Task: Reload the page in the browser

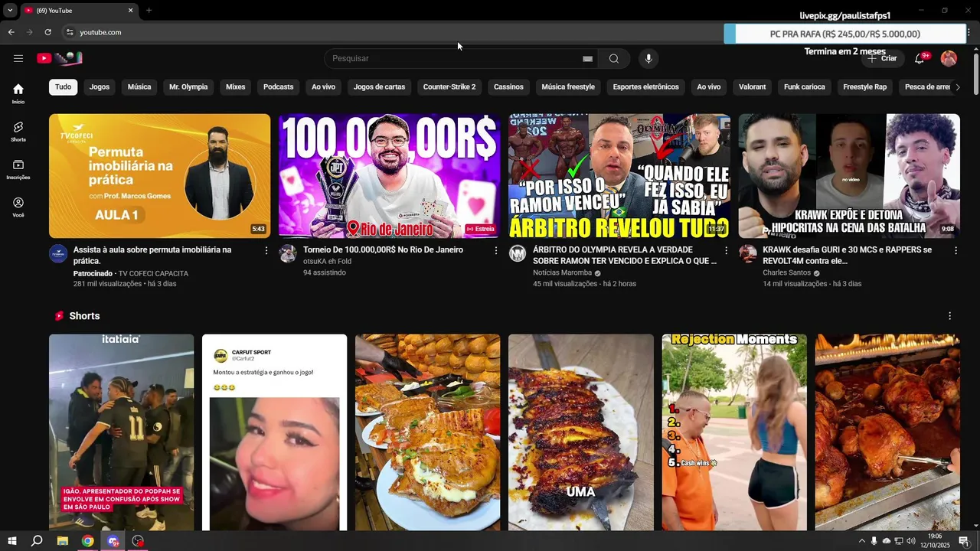Action: [x=47, y=32]
